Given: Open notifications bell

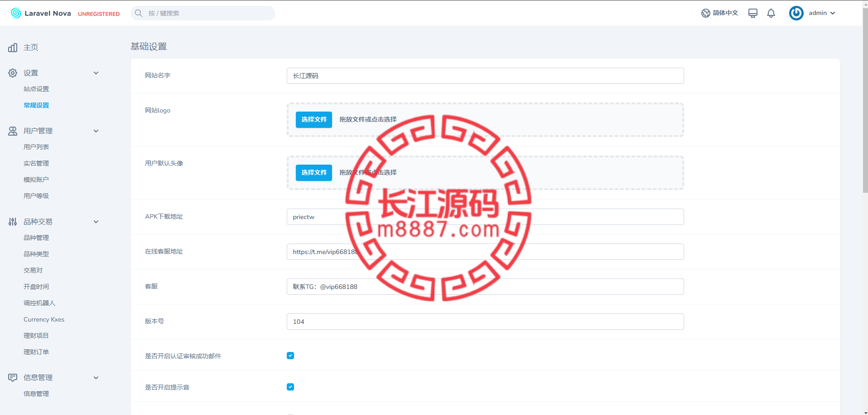Looking at the screenshot, I should pyautogui.click(x=771, y=13).
